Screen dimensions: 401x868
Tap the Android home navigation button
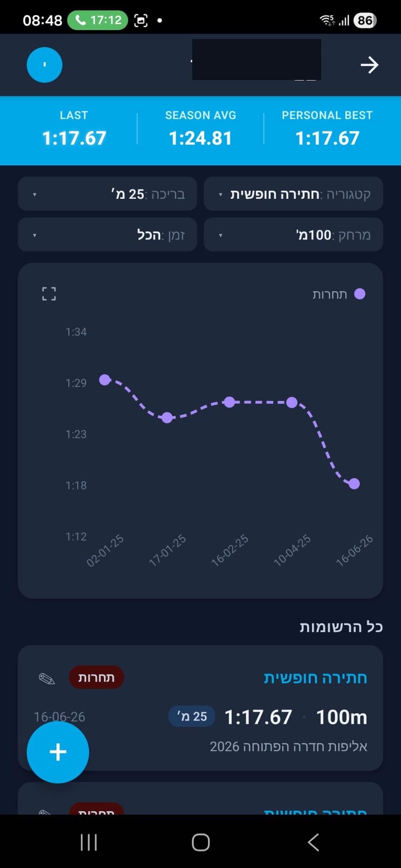point(201,842)
